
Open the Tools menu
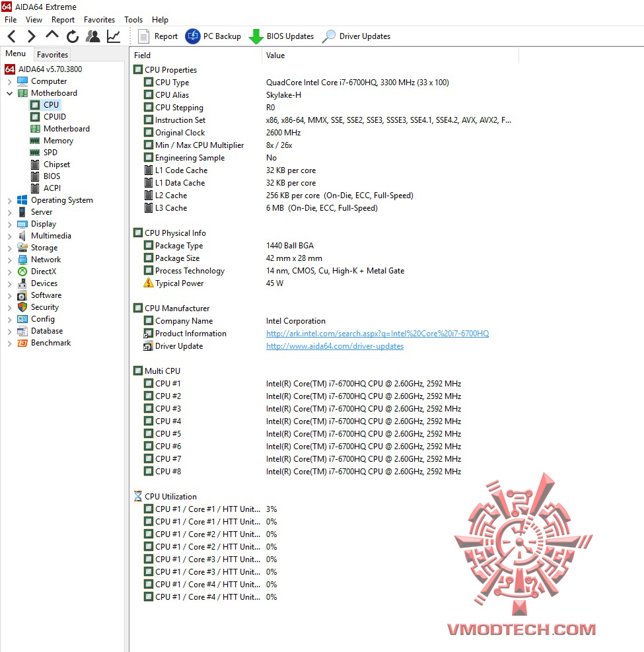133,20
